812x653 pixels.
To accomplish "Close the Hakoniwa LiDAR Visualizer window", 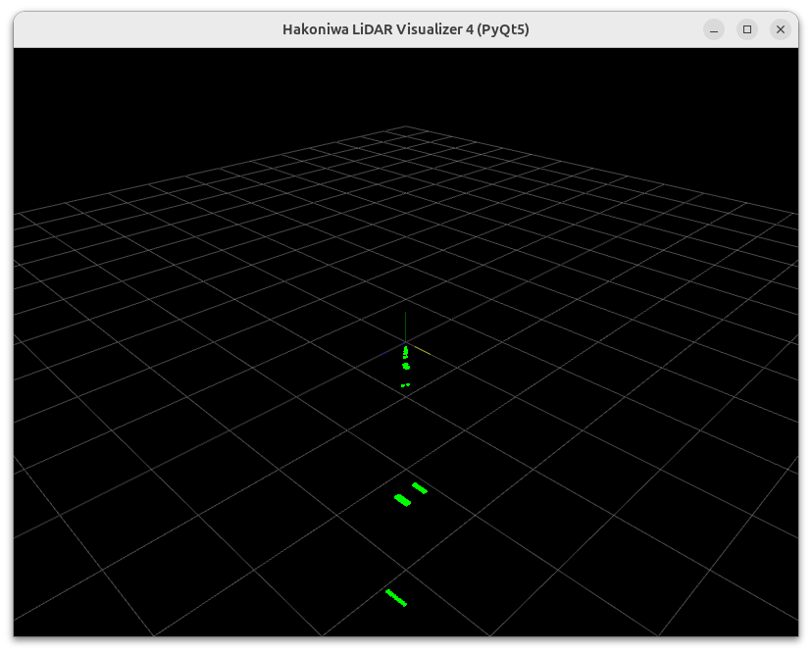I will [781, 29].
